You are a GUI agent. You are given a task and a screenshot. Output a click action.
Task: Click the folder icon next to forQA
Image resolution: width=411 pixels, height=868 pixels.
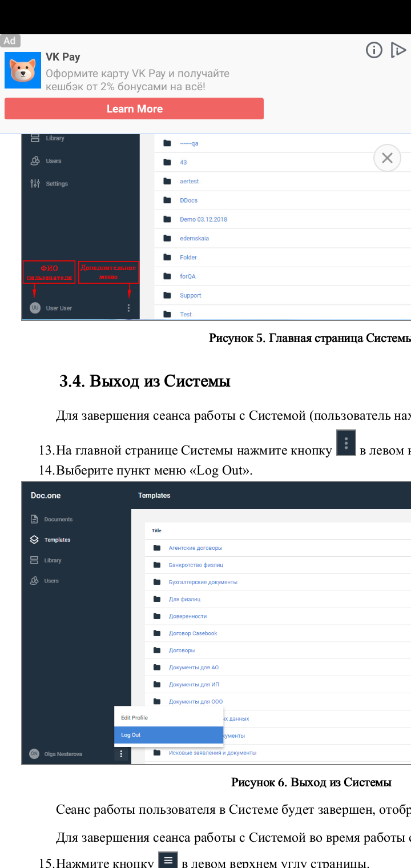click(x=167, y=276)
